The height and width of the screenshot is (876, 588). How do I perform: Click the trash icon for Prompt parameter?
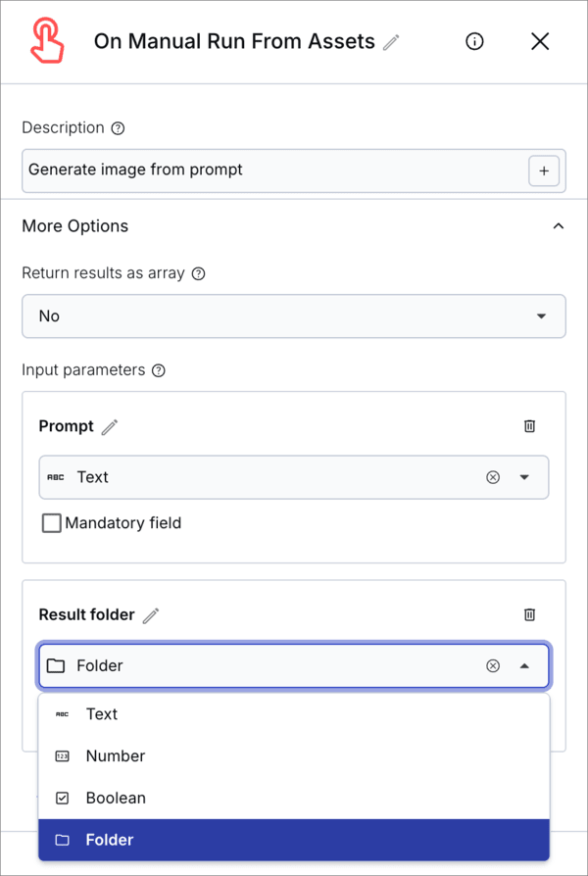[x=530, y=426]
